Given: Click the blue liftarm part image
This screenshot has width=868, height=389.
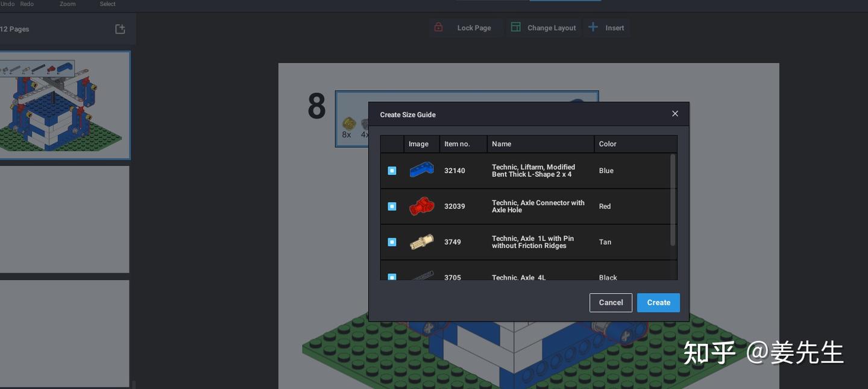Looking at the screenshot, I should tap(421, 170).
